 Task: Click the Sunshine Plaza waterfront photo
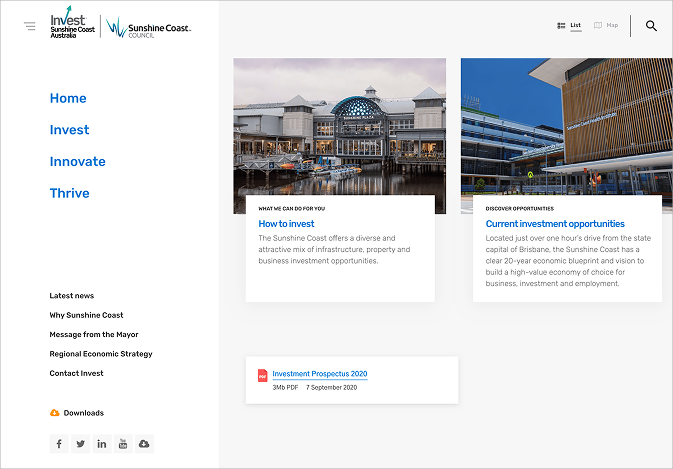point(340,127)
